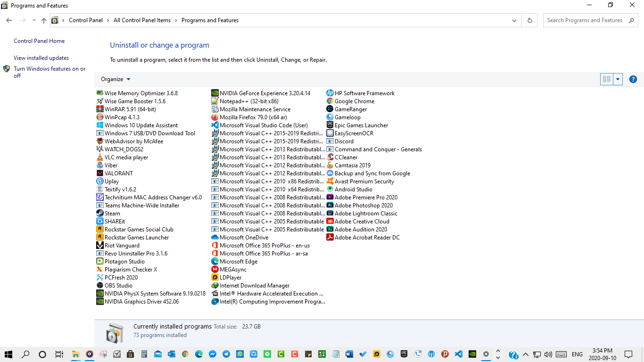Screen dimensions: 644x362
Task: Open the view options dropdown arrow
Action: point(618,79)
